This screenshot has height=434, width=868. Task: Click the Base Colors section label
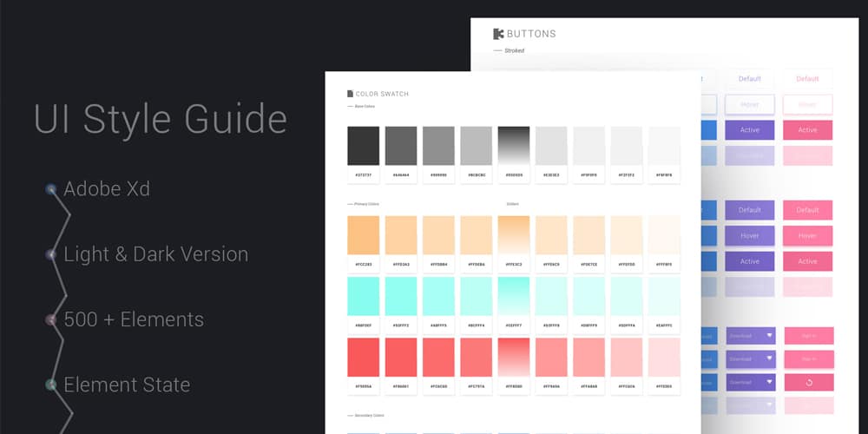tap(365, 106)
